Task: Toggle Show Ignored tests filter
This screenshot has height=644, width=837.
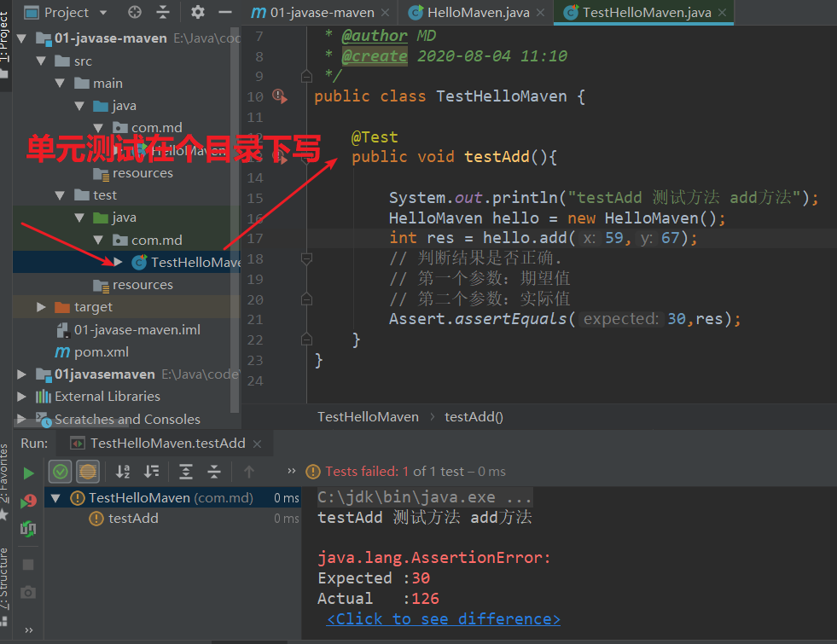Action: click(88, 472)
